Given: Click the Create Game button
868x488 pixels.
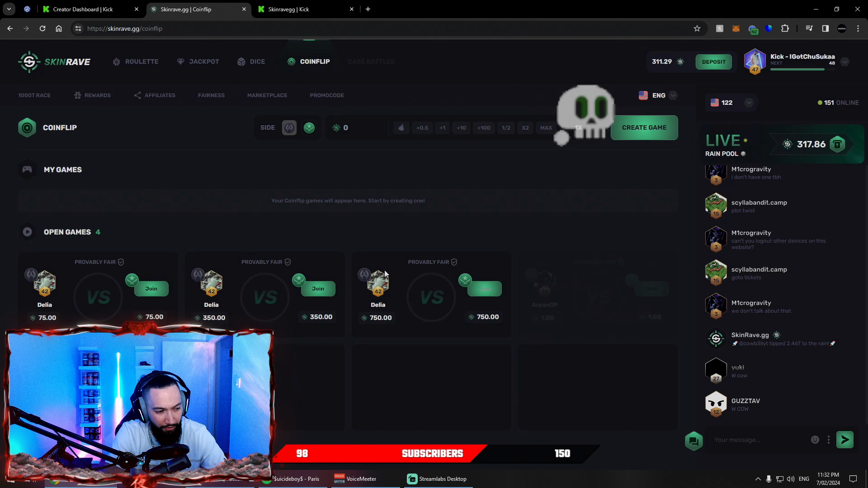Looking at the screenshot, I should point(644,128).
